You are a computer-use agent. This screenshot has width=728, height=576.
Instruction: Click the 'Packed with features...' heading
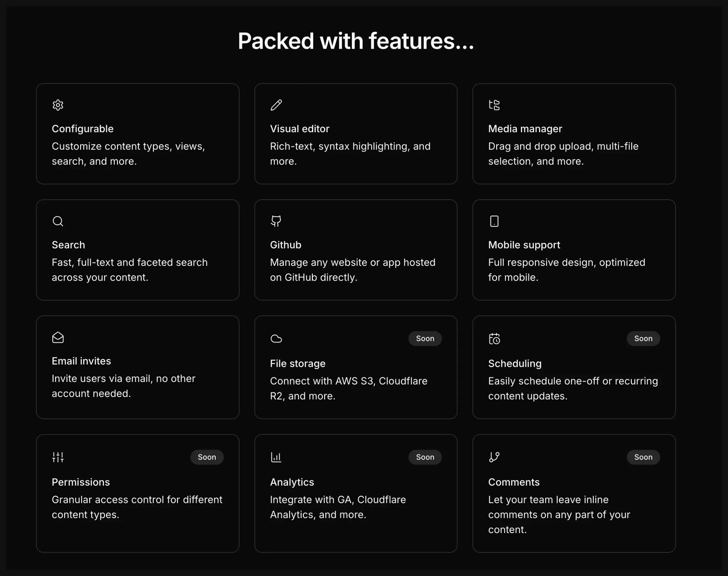356,41
